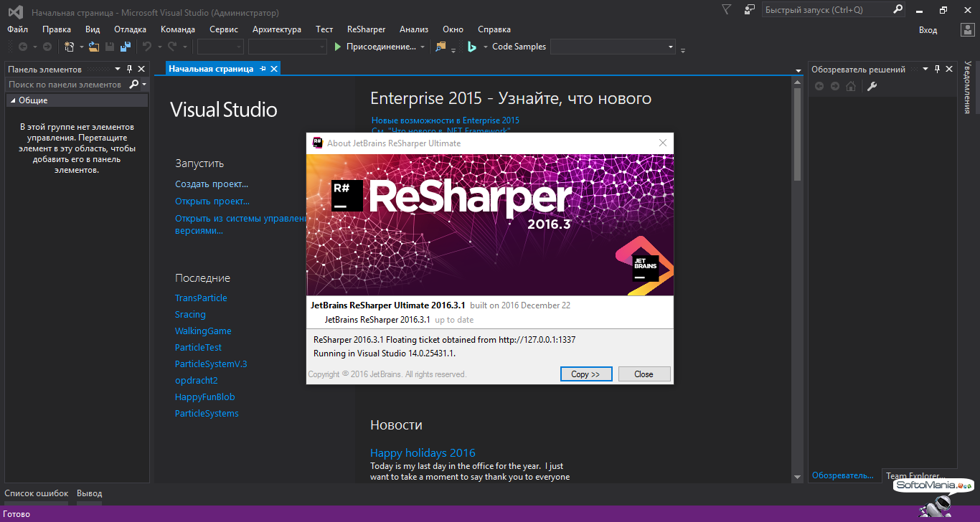The image size is (980, 522).
Task: Close the Начальная страница tab
Action: [x=273, y=69]
